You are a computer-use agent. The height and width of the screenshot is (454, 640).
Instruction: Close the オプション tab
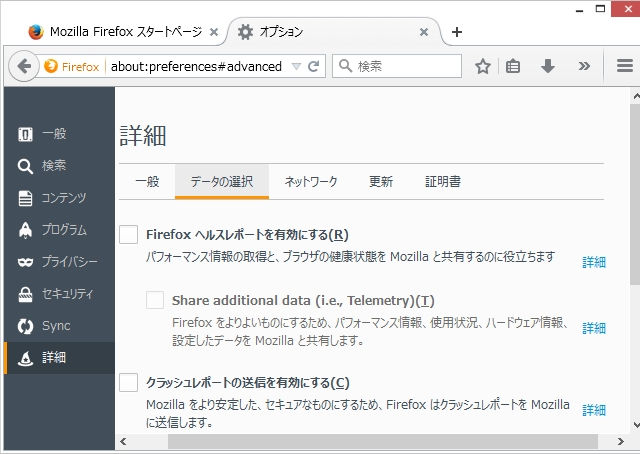424,32
